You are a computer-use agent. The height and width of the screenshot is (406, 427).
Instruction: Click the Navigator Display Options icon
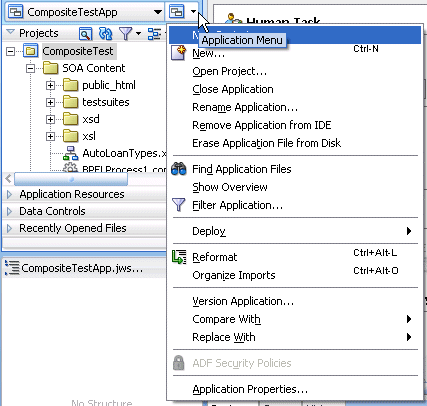click(x=154, y=33)
